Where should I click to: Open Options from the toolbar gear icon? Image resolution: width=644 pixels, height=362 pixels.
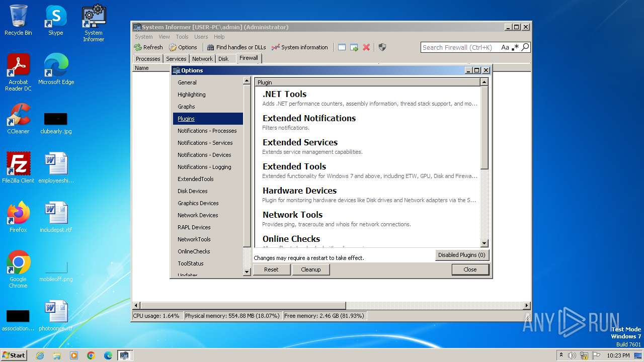pyautogui.click(x=183, y=47)
